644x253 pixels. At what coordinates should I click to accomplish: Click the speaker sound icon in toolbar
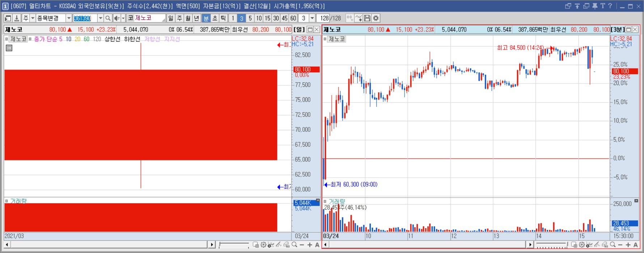coord(116,18)
